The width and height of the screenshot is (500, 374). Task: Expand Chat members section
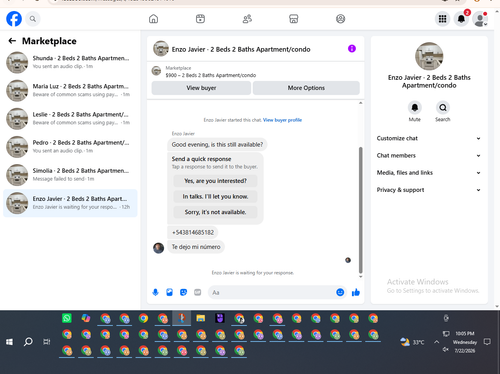tap(429, 156)
